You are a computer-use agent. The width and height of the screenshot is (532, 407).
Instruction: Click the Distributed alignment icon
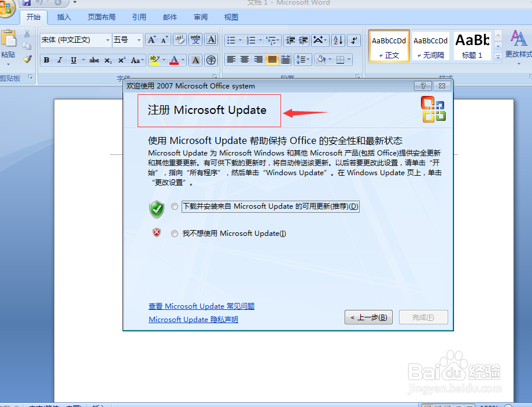tap(286, 60)
